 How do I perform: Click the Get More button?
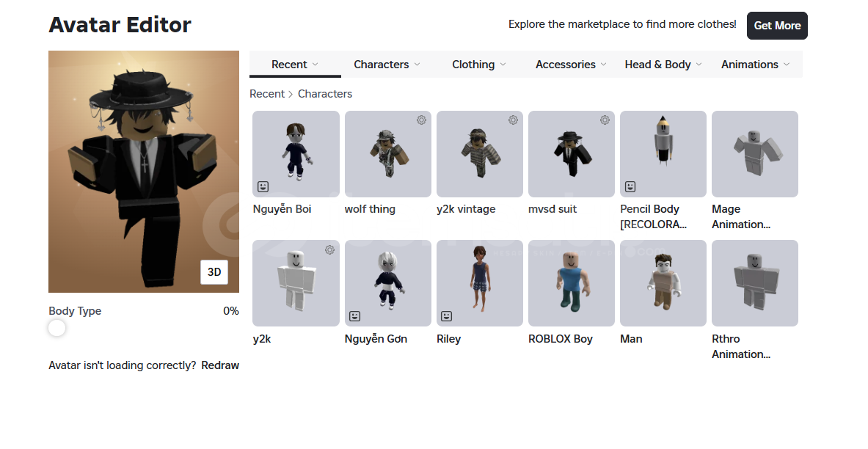pos(777,26)
